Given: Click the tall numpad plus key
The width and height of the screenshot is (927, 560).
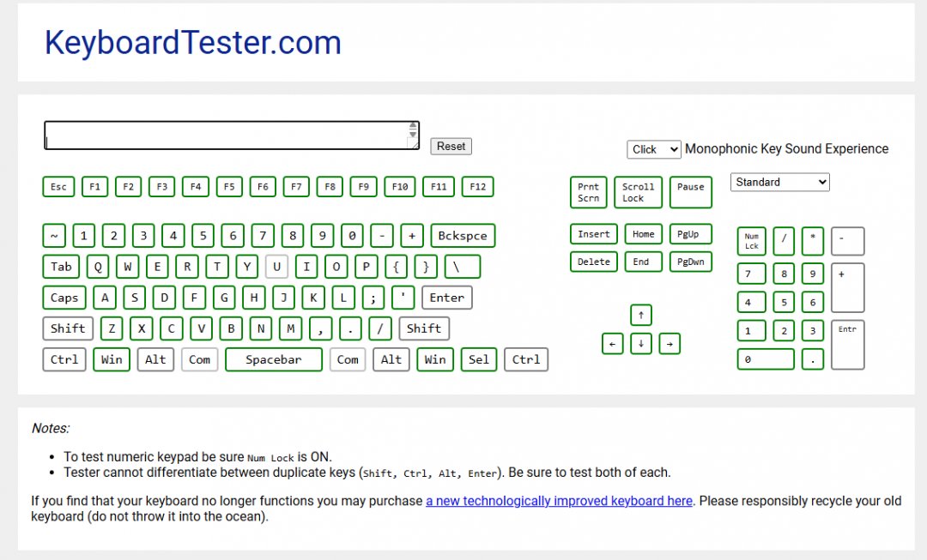Looking at the screenshot, I should 848,287.
